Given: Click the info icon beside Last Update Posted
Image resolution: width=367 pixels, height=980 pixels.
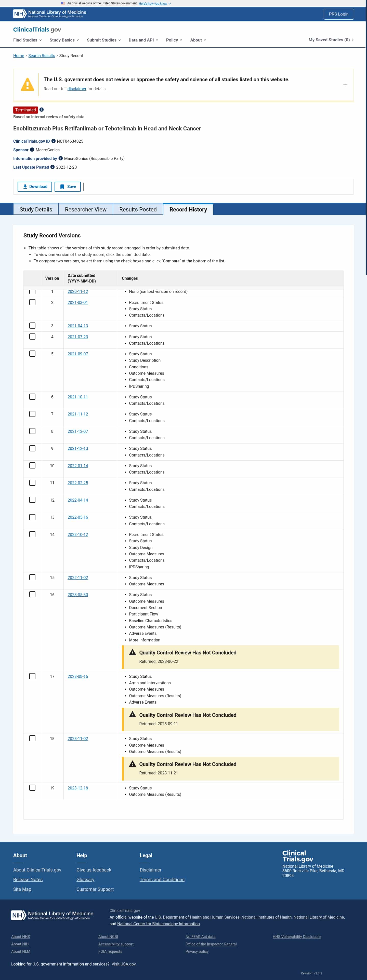Looking at the screenshot, I should (53, 167).
